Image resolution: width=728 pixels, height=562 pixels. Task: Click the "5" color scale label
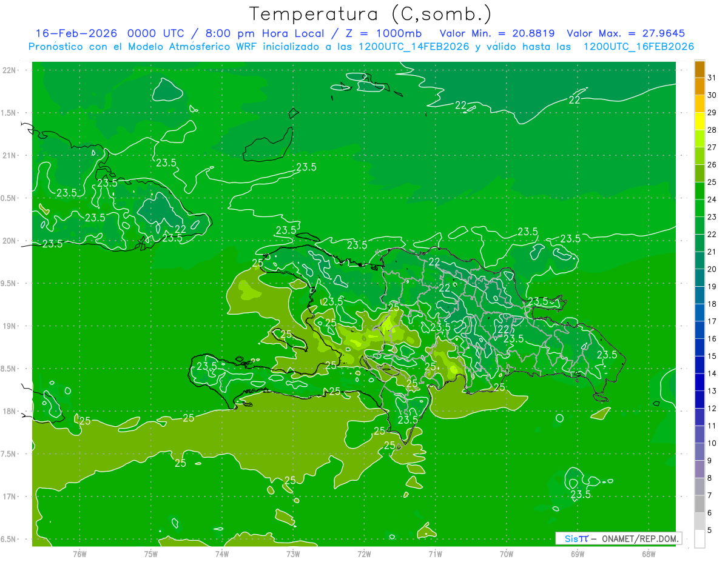tap(710, 530)
